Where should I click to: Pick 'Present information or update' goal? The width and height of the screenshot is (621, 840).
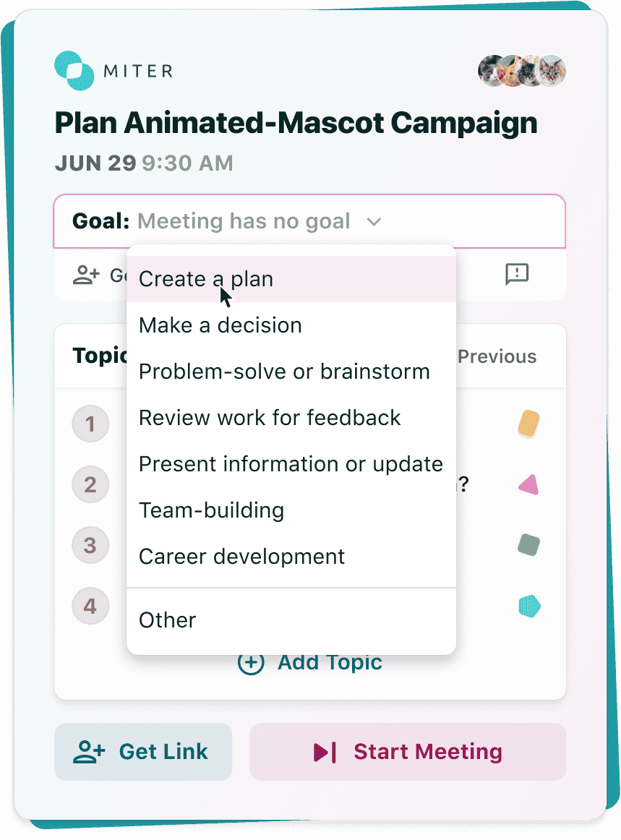[x=291, y=464]
